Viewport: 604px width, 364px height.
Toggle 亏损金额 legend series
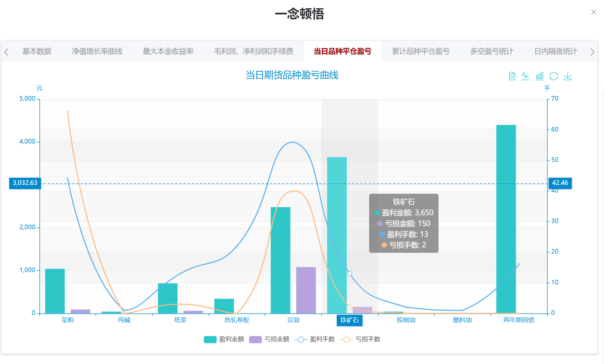pos(269,339)
